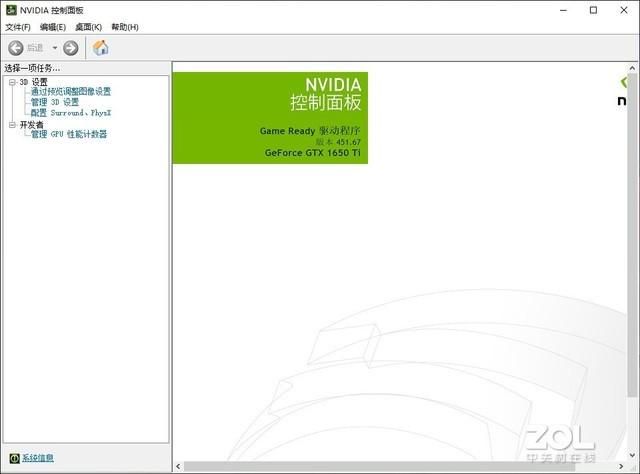Click the system information icon at bottom left
The width and height of the screenshot is (640, 474).
click(14, 458)
